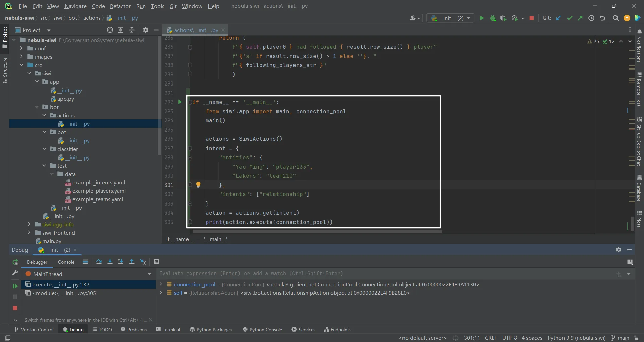Step Into in debugger toolbar
The image size is (644, 342).
pos(110,262)
